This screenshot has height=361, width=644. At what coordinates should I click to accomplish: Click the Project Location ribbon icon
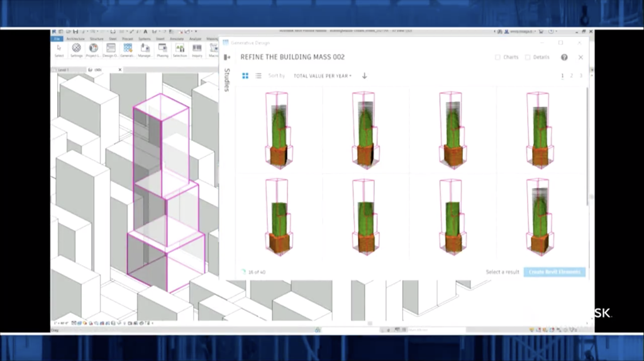(93, 49)
